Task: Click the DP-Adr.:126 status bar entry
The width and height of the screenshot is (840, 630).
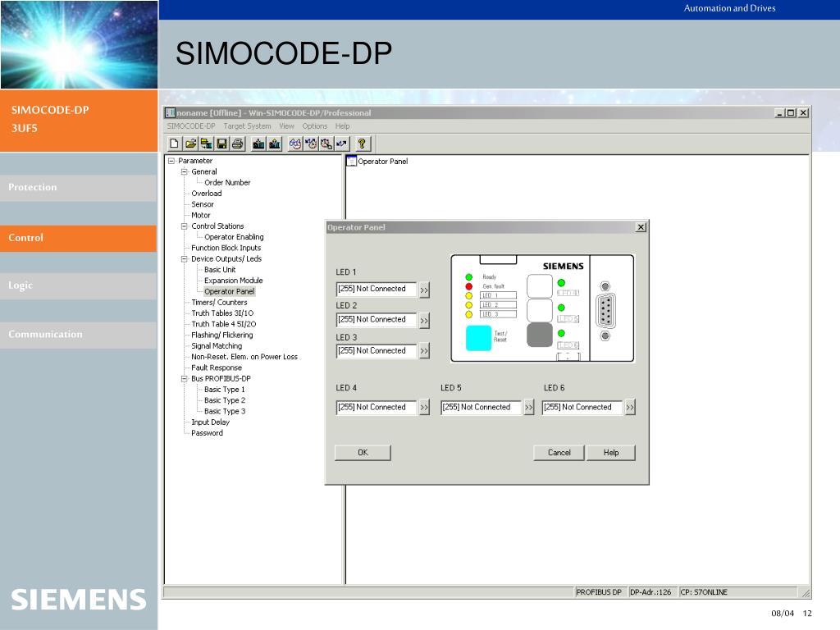Action: pyautogui.click(x=651, y=592)
